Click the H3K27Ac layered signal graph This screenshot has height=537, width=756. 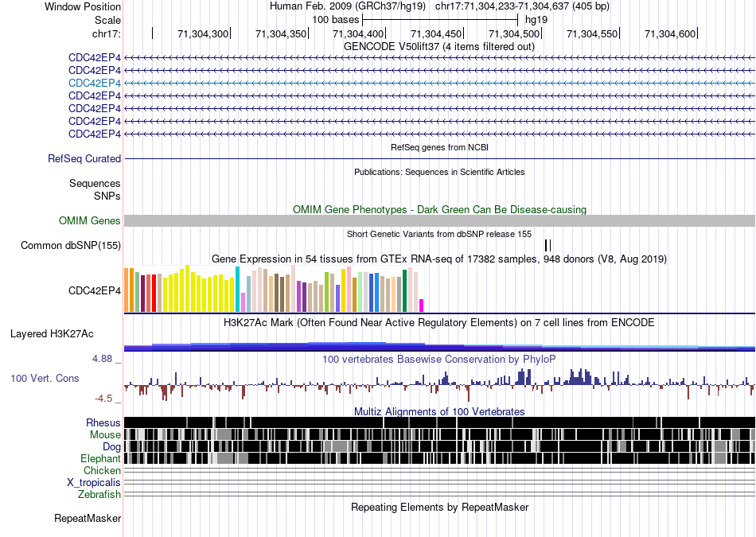click(x=440, y=346)
